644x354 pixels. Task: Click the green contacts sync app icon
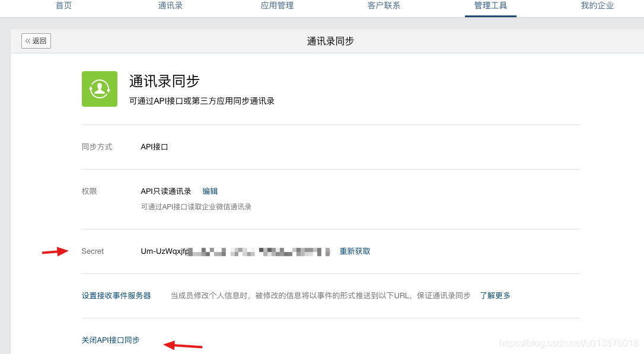coord(100,89)
